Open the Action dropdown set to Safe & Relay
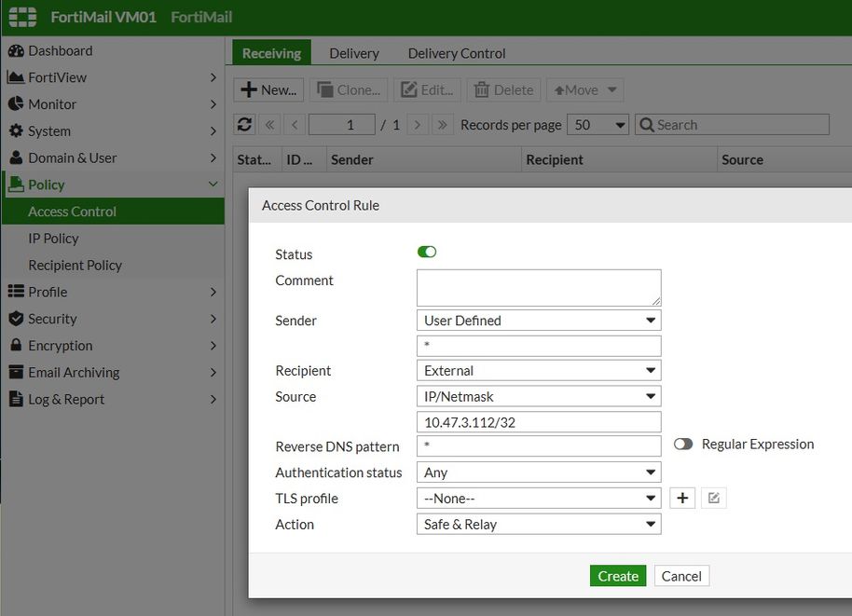This screenshot has width=852, height=616. (539, 525)
